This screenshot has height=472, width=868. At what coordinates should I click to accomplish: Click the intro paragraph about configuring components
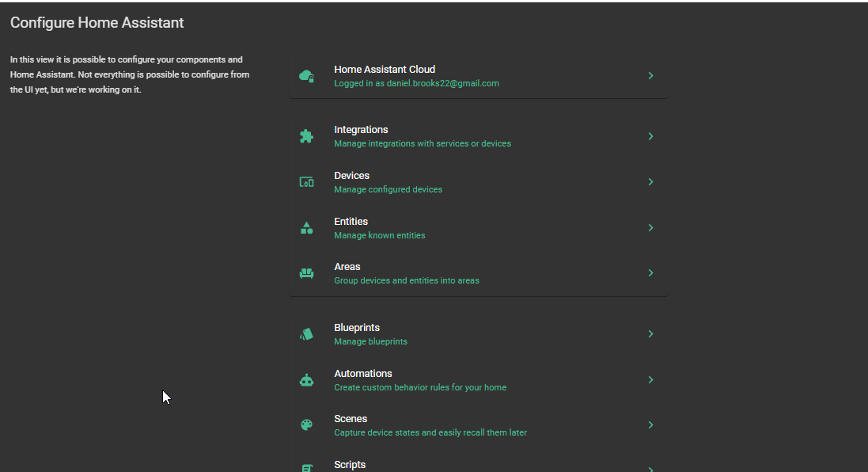coord(130,74)
